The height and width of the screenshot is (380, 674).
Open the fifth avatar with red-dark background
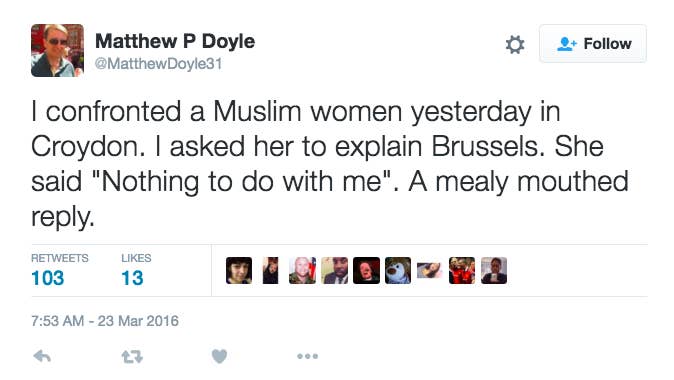pos(366,270)
